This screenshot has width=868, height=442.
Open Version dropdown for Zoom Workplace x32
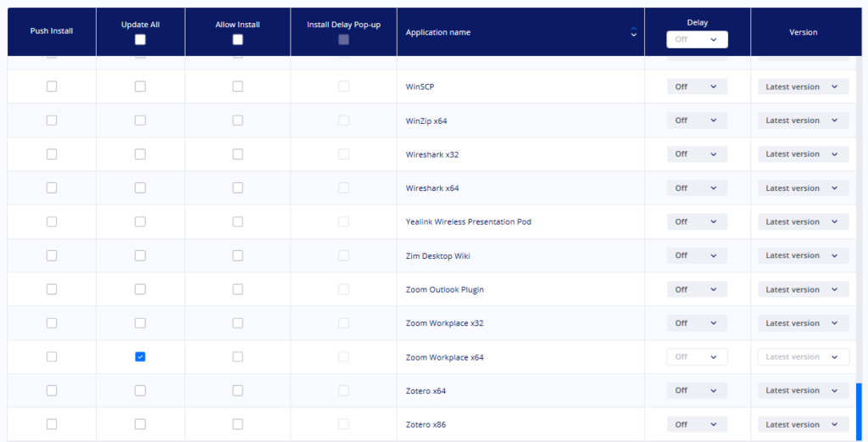(804, 323)
